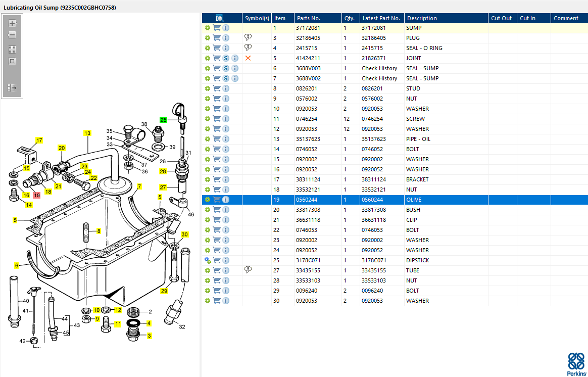
Task: Click the single-square fit view icon
Action: tap(12, 61)
